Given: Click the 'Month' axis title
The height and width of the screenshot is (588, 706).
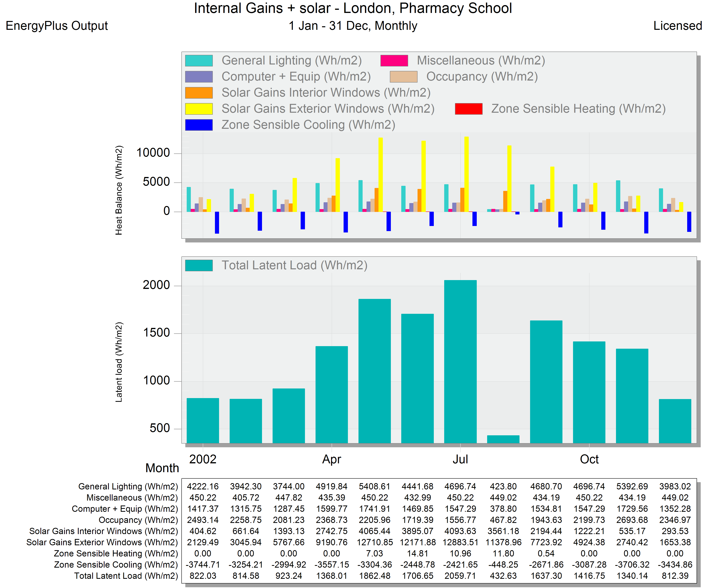Looking at the screenshot, I should tap(162, 468).
